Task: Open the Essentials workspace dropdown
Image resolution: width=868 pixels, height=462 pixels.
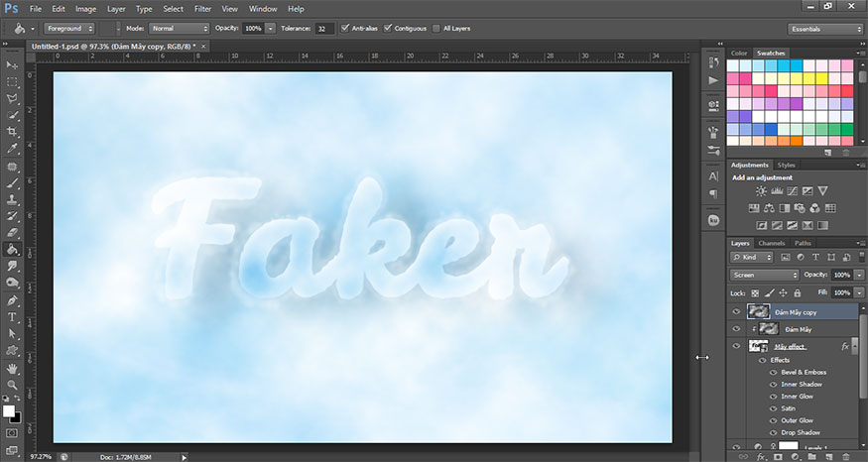Action: pos(824,29)
